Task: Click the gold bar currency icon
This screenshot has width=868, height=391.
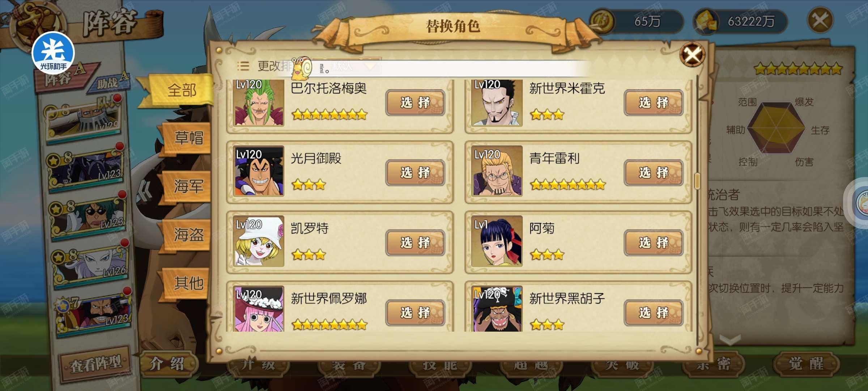Action: coord(706,22)
